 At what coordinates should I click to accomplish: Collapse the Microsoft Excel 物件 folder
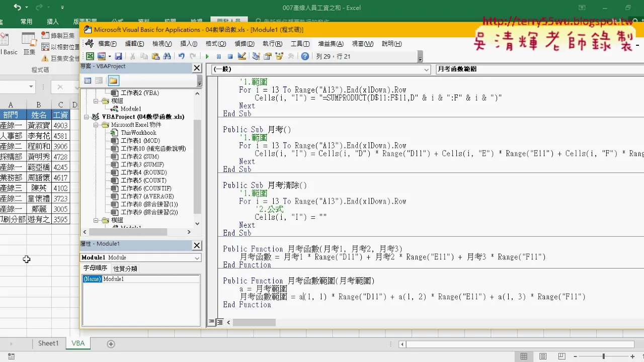[96, 125]
